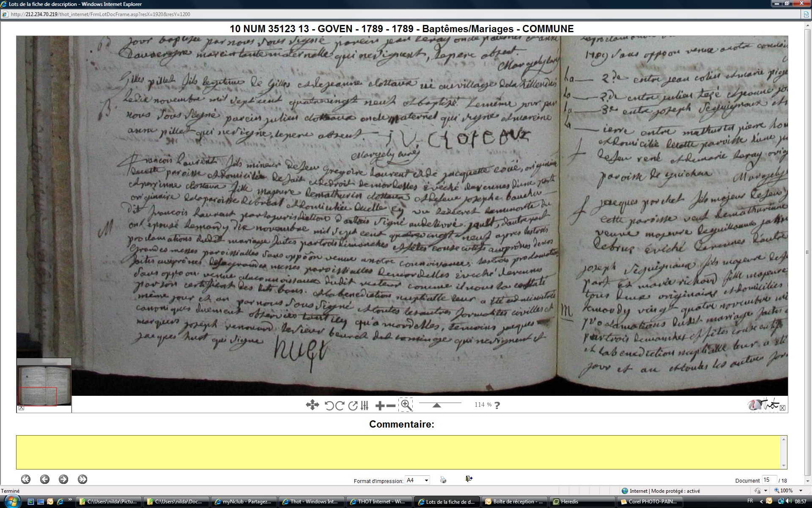This screenshot has width=812, height=508.
Task: Go to next document page
Action: [x=63, y=479]
